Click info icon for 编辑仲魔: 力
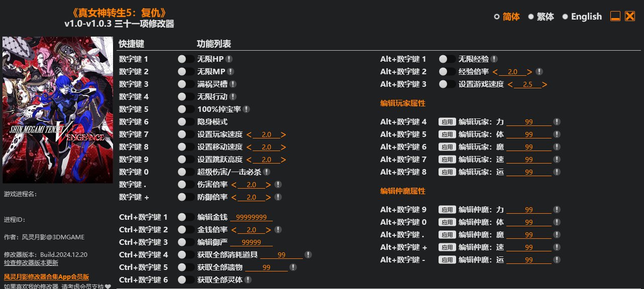 point(557,210)
